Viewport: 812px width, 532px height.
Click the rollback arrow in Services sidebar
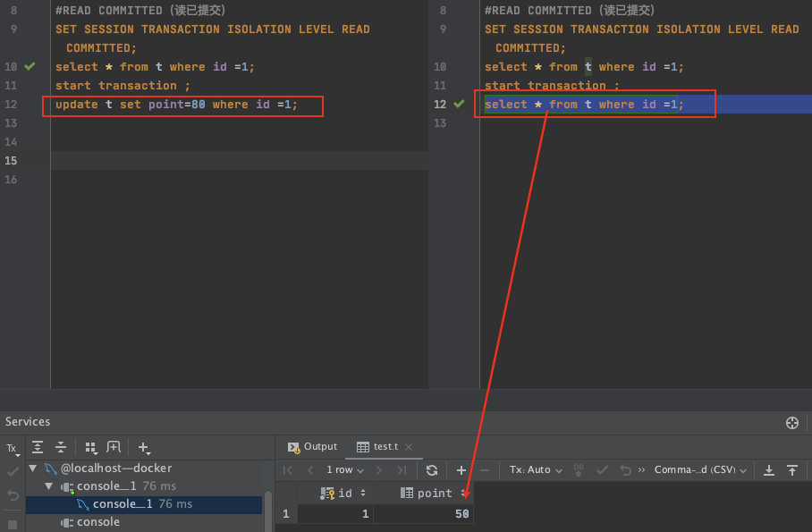tap(13, 495)
